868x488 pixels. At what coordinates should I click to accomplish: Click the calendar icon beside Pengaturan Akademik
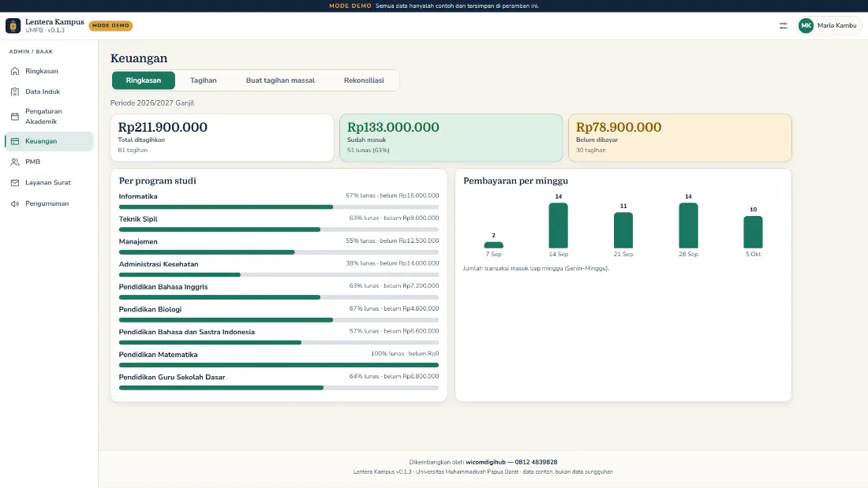click(x=15, y=116)
